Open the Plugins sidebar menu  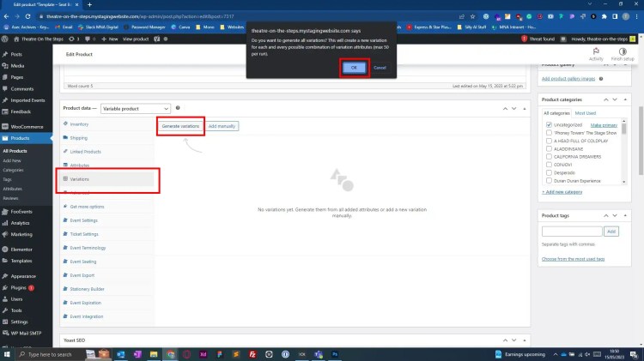point(19,287)
